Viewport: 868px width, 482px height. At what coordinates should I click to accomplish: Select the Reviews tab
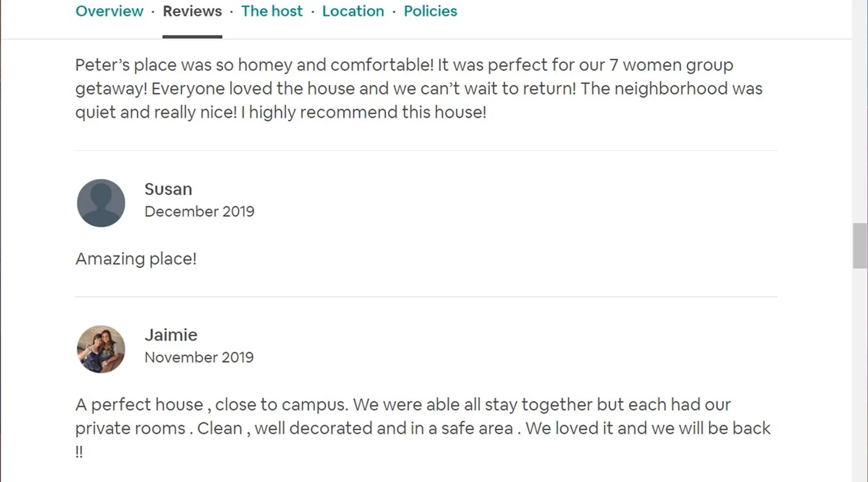pos(192,11)
